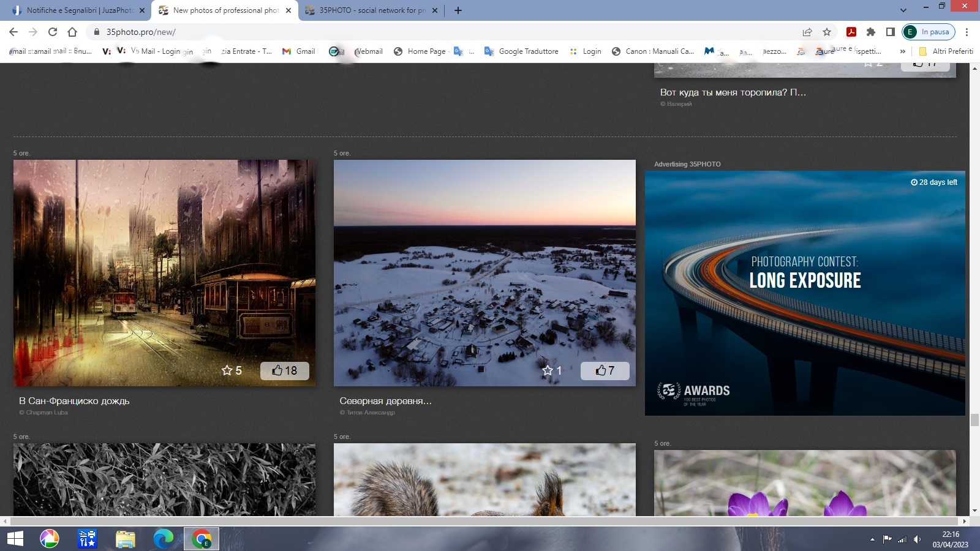Open the San Francisco rain tram photo

(164, 273)
